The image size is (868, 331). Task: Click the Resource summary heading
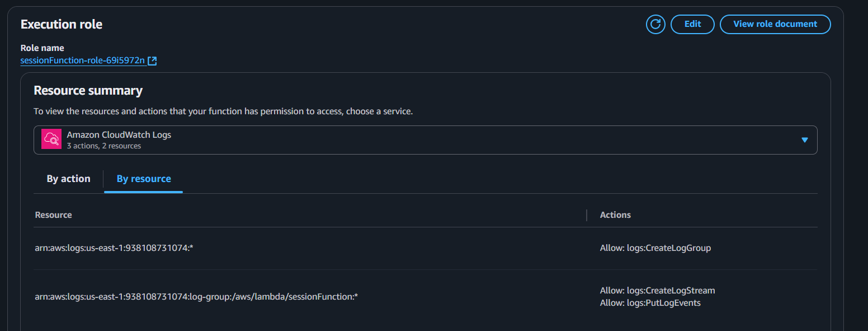[x=88, y=91]
